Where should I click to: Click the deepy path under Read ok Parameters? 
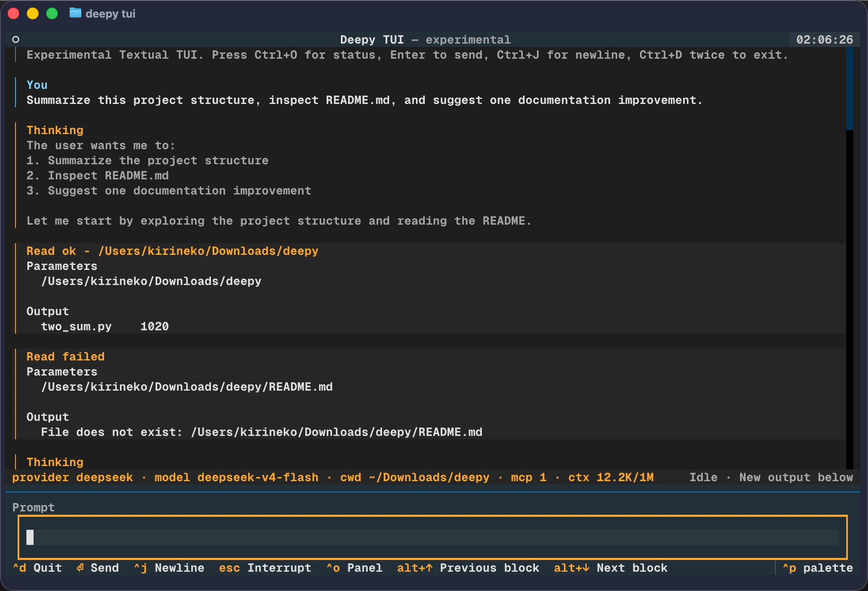(151, 281)
